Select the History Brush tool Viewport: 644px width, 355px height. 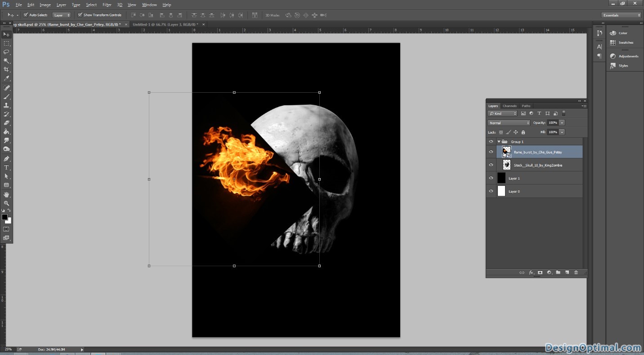6,114
